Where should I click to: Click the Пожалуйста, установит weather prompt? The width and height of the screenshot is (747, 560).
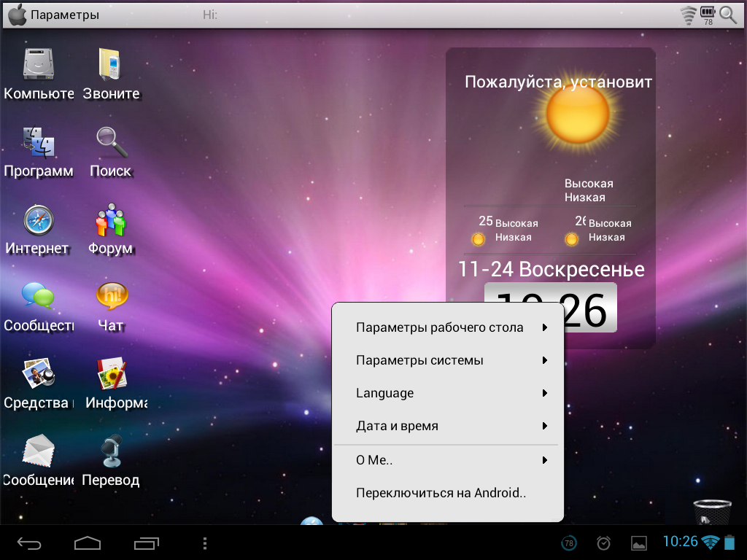click(x=558, y=82)
